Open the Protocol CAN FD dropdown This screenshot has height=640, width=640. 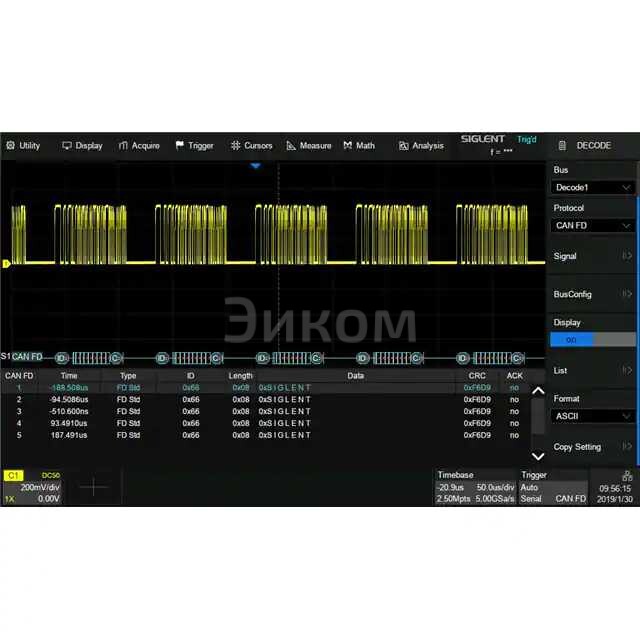click(x=594, y=226)
